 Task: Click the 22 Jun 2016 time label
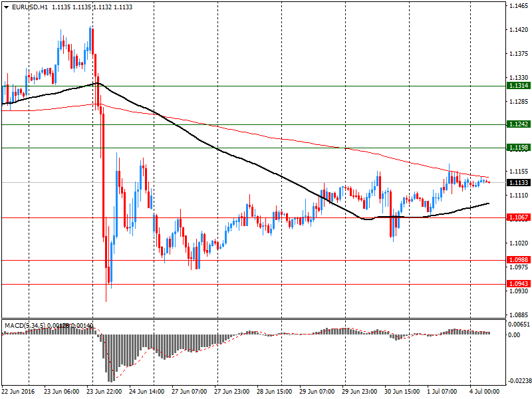click(18, 392)
